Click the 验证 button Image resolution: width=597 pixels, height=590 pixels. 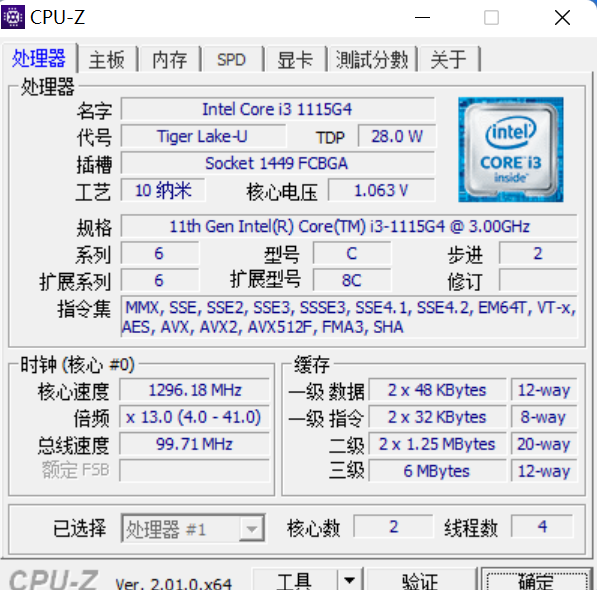click(421, 580)
